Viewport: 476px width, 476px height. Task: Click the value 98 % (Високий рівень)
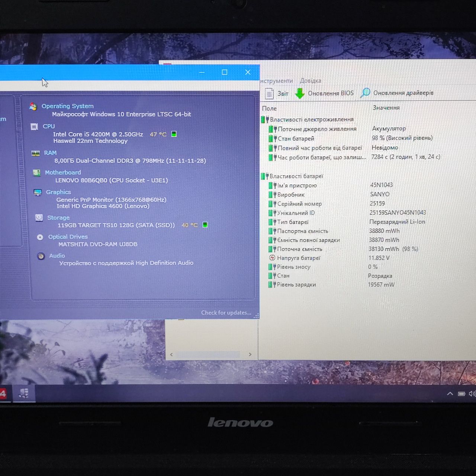402,138
